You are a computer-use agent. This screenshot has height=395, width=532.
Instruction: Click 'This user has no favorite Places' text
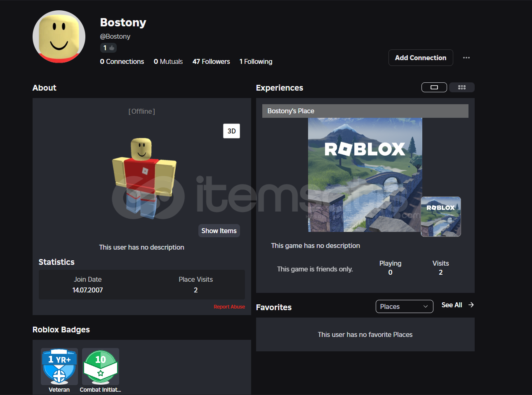365,334
